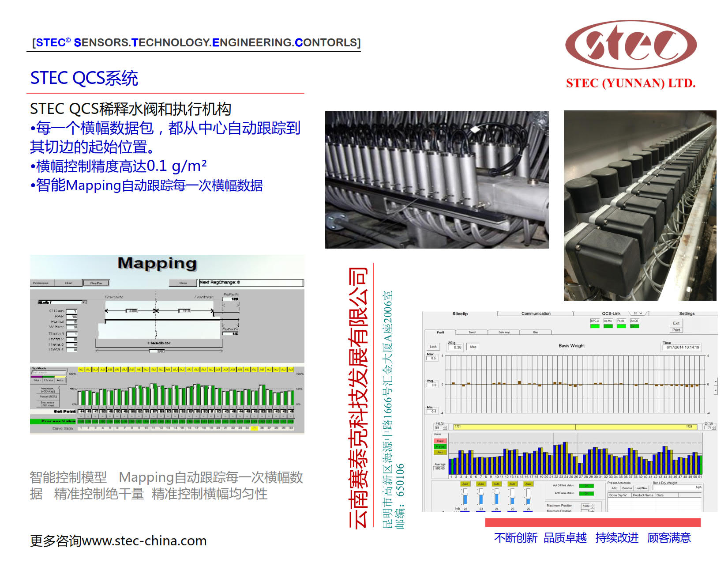
Task: Click the highlighted yellow Drive Side cell 25
Action: (x=254, y=428)
